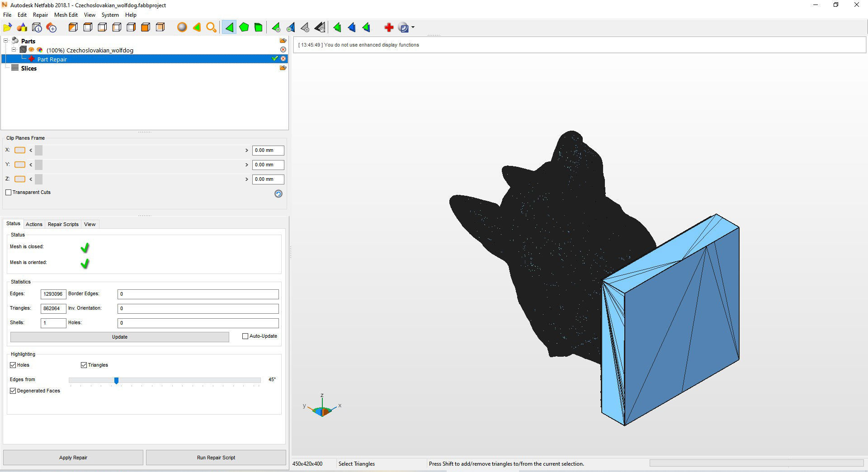Activate the select triangles tool
The height and width of the screenshot is (472, 868).
coord(229,28)
